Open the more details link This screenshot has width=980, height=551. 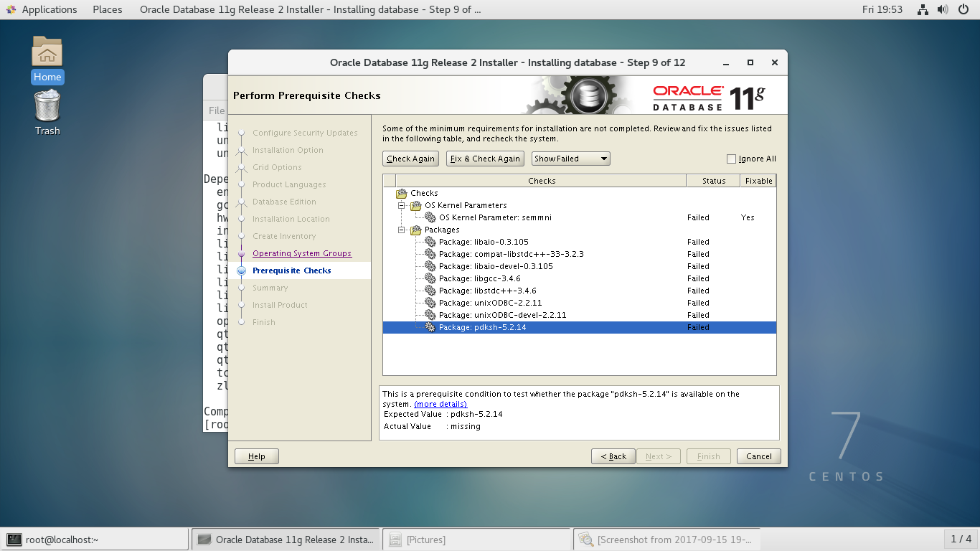click(x=440, y=404)
